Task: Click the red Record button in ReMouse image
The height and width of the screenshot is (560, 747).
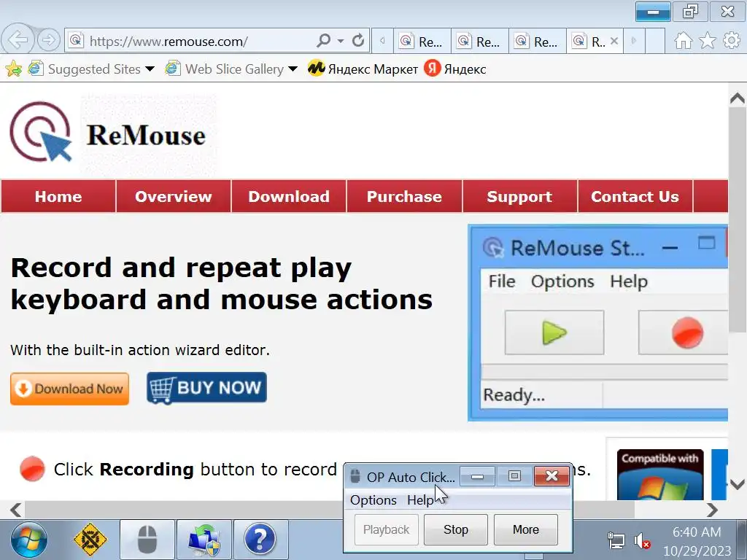Action: [x=684, y=332]
